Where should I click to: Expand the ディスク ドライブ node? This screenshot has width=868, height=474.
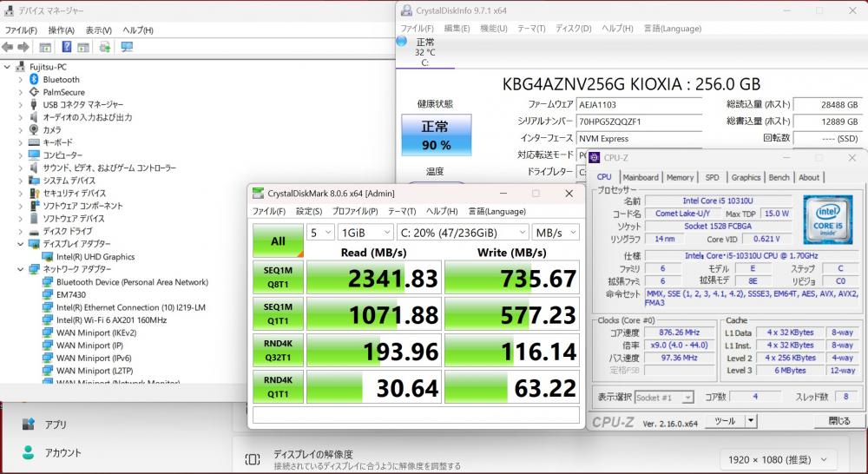point(21,231)
